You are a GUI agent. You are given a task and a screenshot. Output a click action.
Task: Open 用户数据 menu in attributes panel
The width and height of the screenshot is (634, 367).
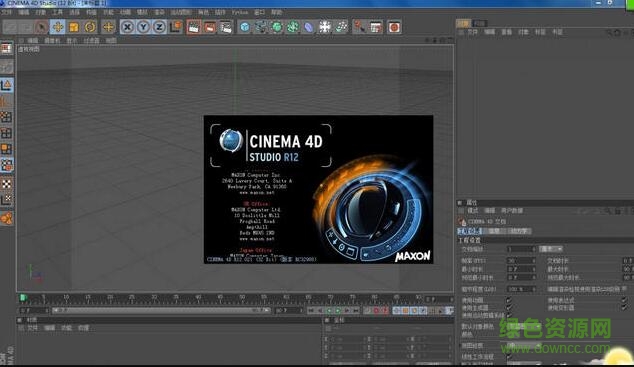pyautogui.click(x=512, y=211)
